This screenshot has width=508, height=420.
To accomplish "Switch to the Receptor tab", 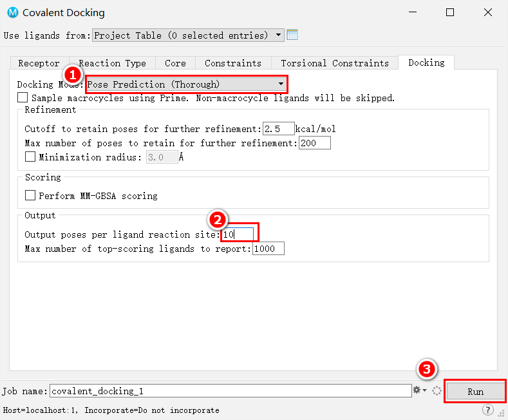I will (39, 63).
